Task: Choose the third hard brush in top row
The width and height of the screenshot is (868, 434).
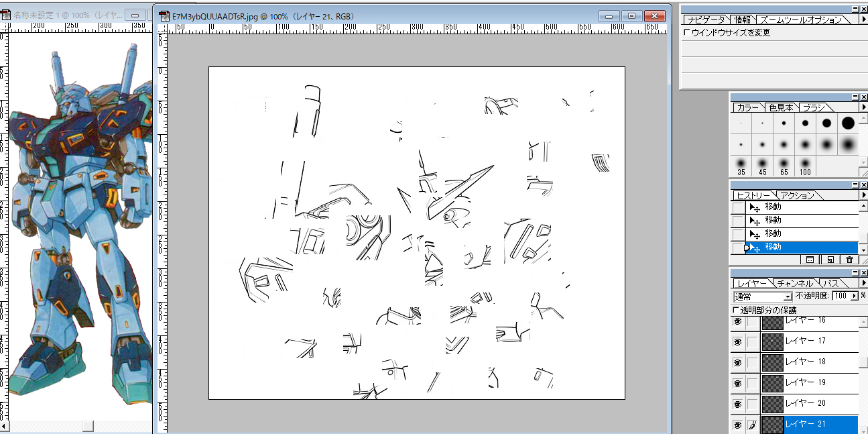Action: [x=784, y=123]
